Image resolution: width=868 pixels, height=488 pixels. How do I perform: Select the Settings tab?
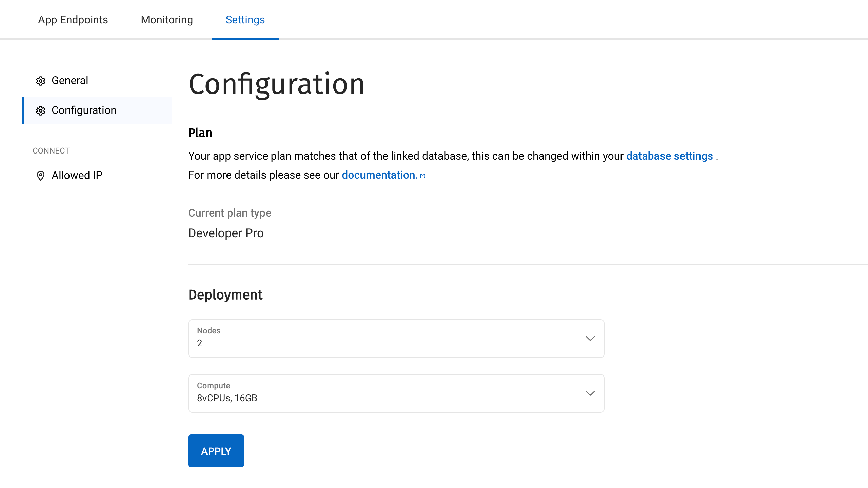[x=245, y=20]
